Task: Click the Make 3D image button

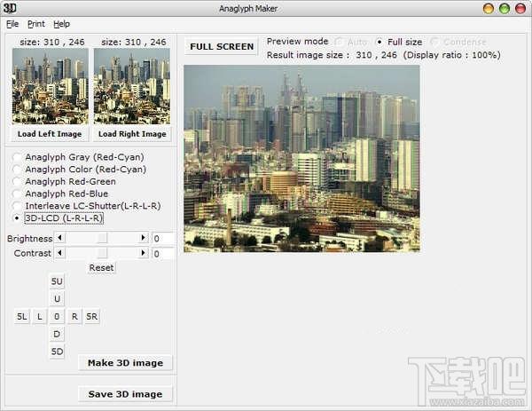Action: point(126,362)
